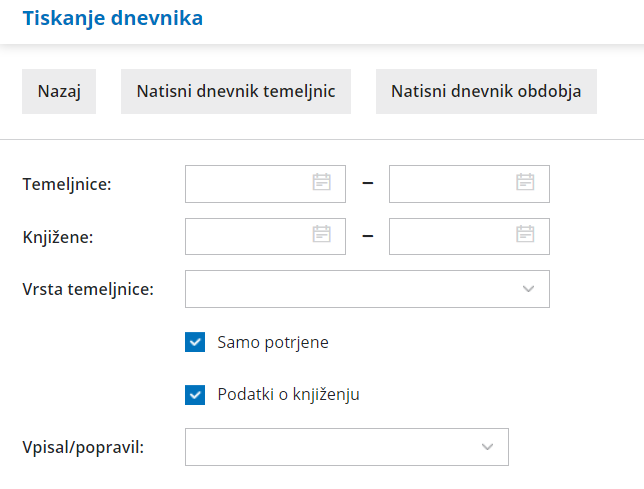Open calendar for Temeljnice start date
This screenshot has width=644, height=489.
click(322, 182)
